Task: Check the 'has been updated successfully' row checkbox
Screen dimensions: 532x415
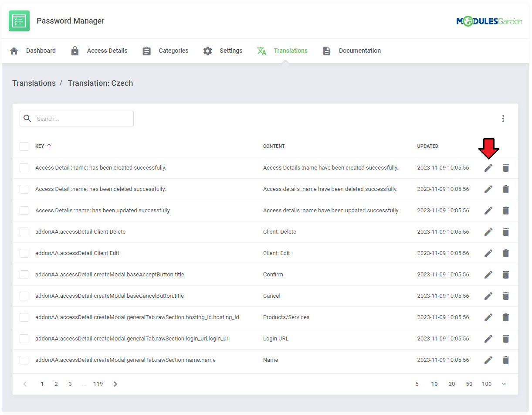Action: [x=24, y=211]
